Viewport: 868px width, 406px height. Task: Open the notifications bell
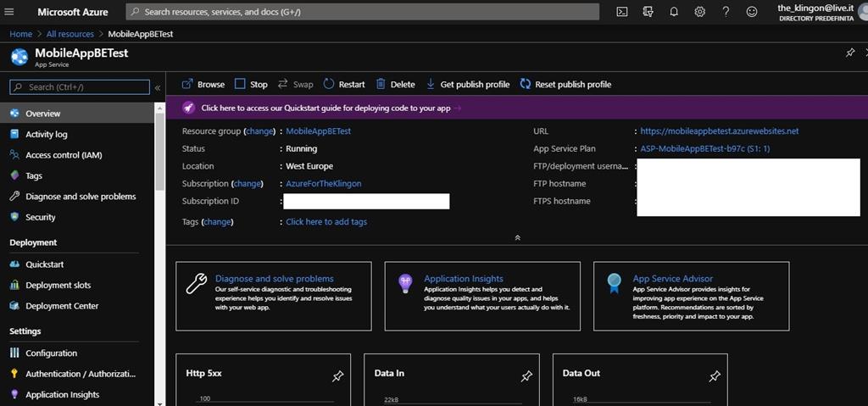pyautogui.click(x=674, y=12)
